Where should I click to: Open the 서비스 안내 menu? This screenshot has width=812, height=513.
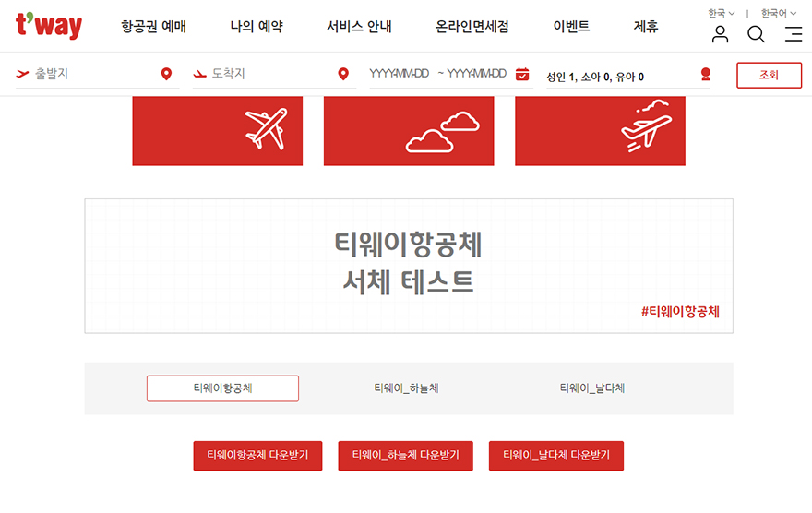coord(359,27)
